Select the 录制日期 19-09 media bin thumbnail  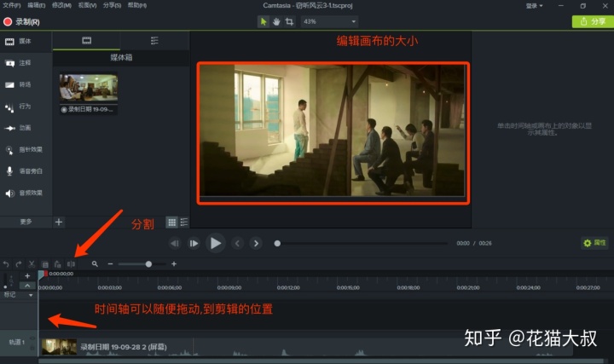pyautogui.click(x=89, y=94)
